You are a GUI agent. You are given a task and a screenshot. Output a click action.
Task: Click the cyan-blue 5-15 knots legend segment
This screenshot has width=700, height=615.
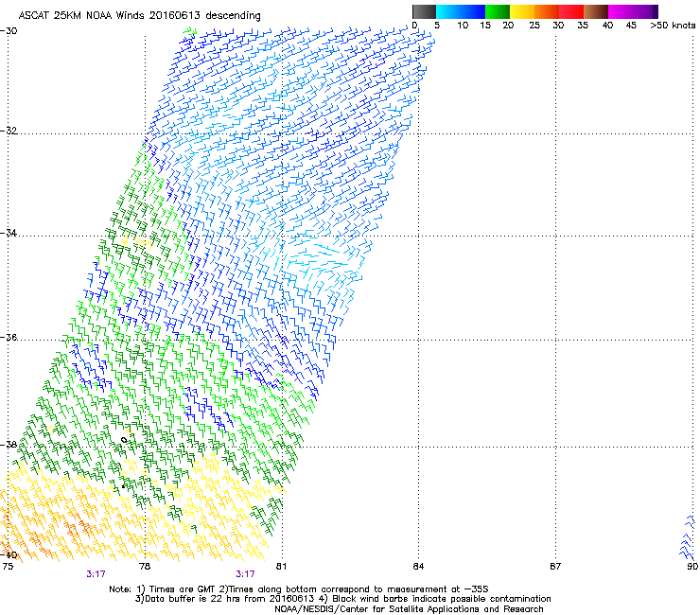click(x=461, y=11)
